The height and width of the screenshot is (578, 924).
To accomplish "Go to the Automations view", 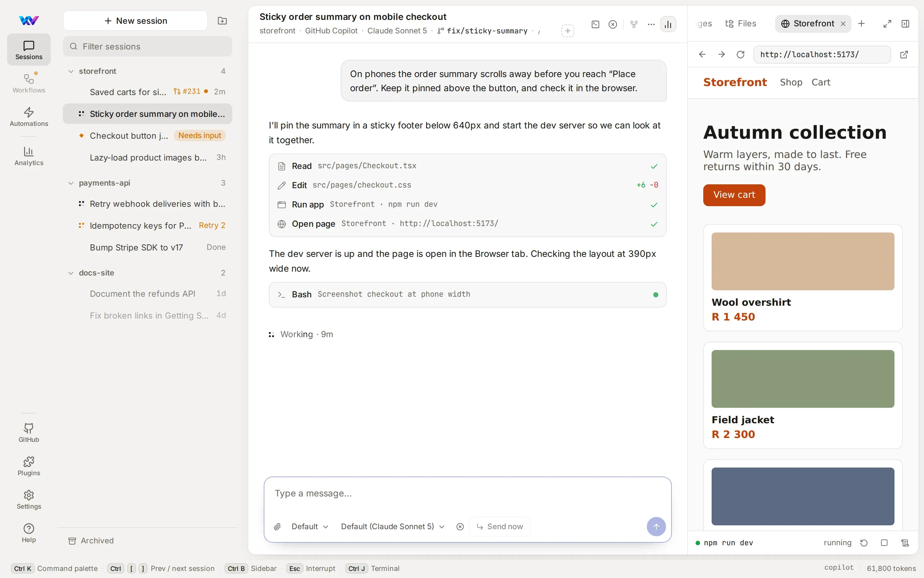I will 29,117.
